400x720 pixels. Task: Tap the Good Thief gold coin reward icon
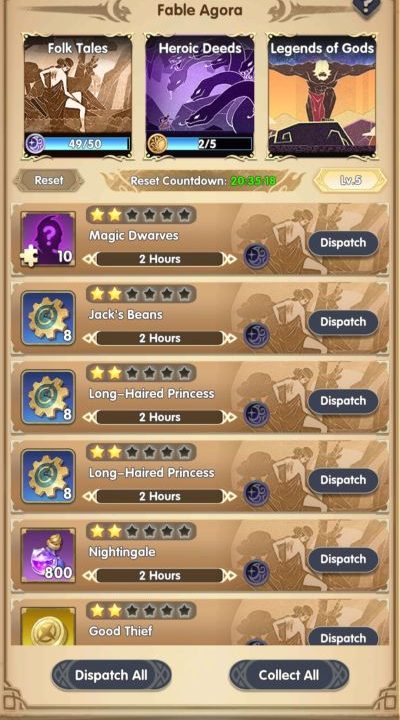(48, 626)
